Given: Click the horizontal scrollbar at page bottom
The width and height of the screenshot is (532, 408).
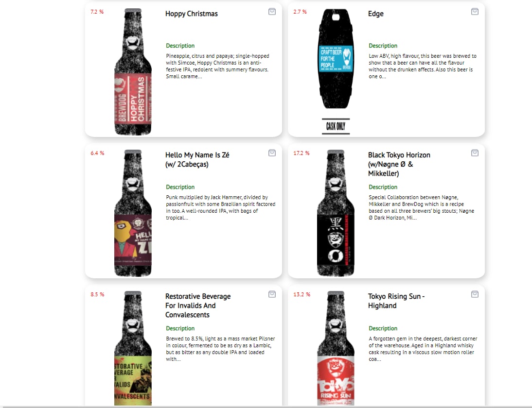Looking at the screenshot, I should click(x=266, y=407).
